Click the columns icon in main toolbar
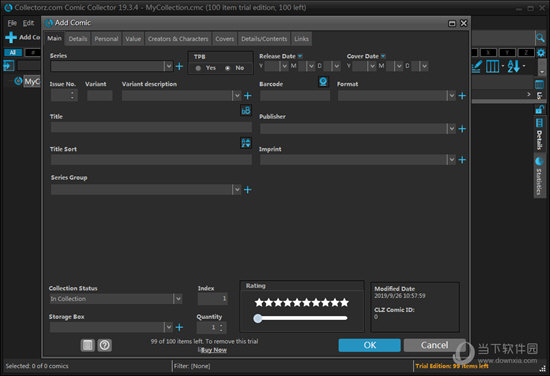The height and width of the screenshot is (376, 550). (492, 66)
